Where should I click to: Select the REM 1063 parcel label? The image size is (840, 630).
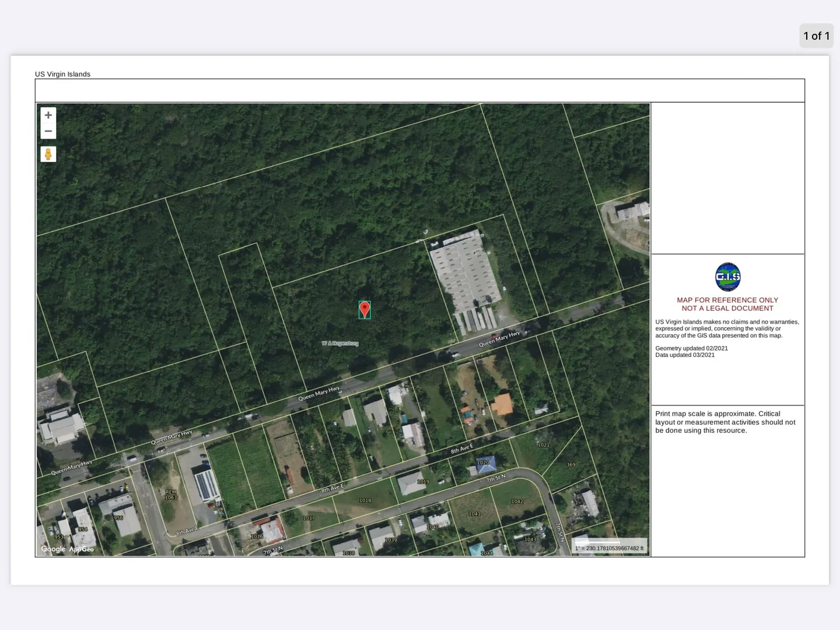pos(171,495)
